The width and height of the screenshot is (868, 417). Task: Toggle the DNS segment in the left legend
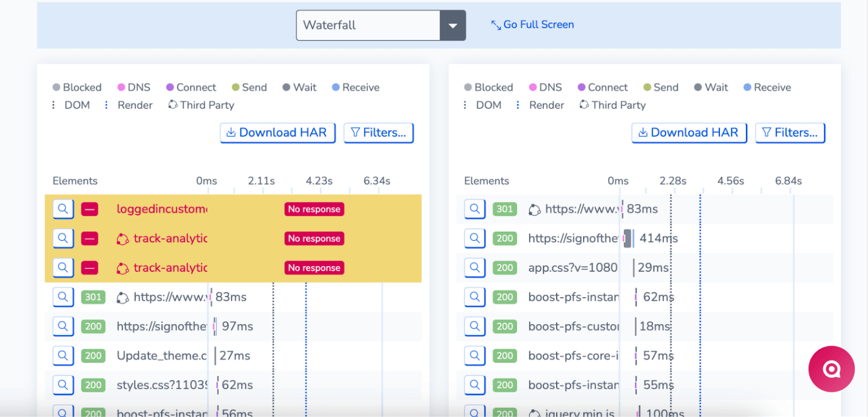pos(120,87)
